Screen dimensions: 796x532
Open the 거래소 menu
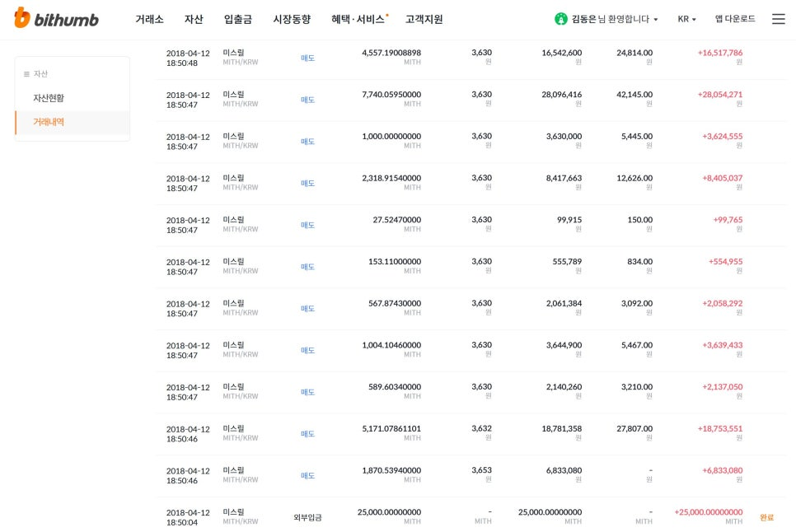coord(149,19)
